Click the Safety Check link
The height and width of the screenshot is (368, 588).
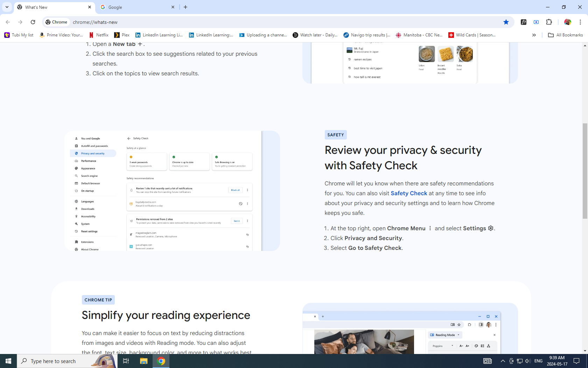(409, 193)
